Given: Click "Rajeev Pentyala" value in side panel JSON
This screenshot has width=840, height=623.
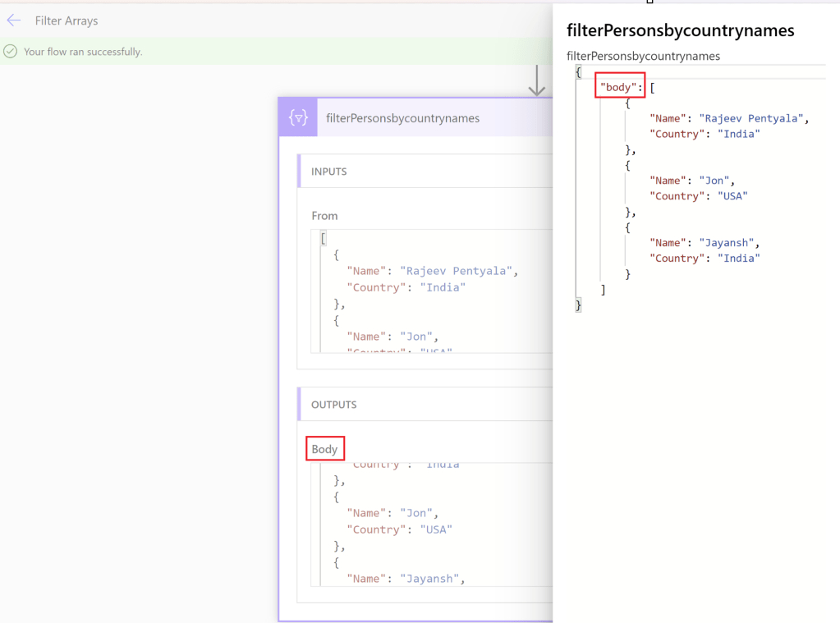Looking at the screenshot, I should (750, 118).
